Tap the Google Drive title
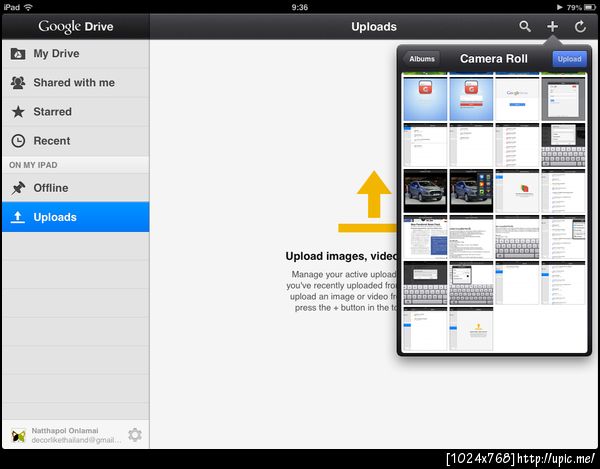This screenshot has height=469, width=600. [x=76, y=26]
